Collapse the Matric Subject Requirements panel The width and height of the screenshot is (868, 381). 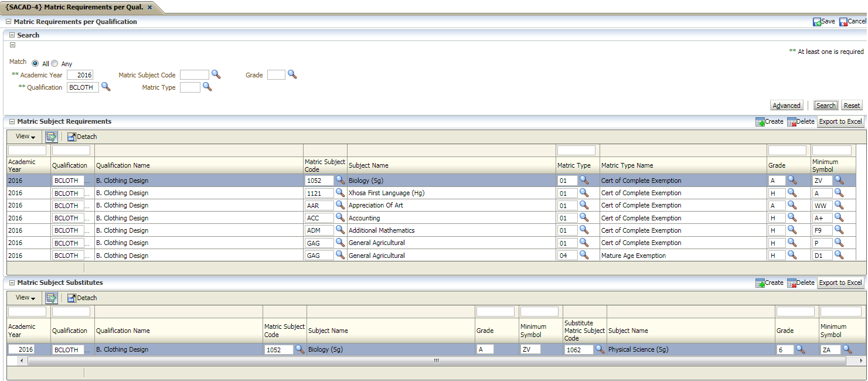12,121
